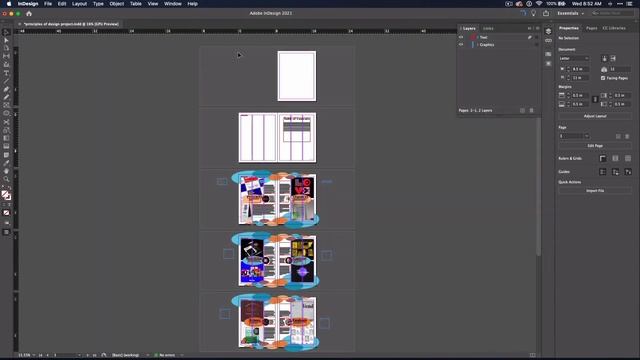Create a new layer in the Layers panel
Viewport: 640px width, 360px height.
coord(522,110)
